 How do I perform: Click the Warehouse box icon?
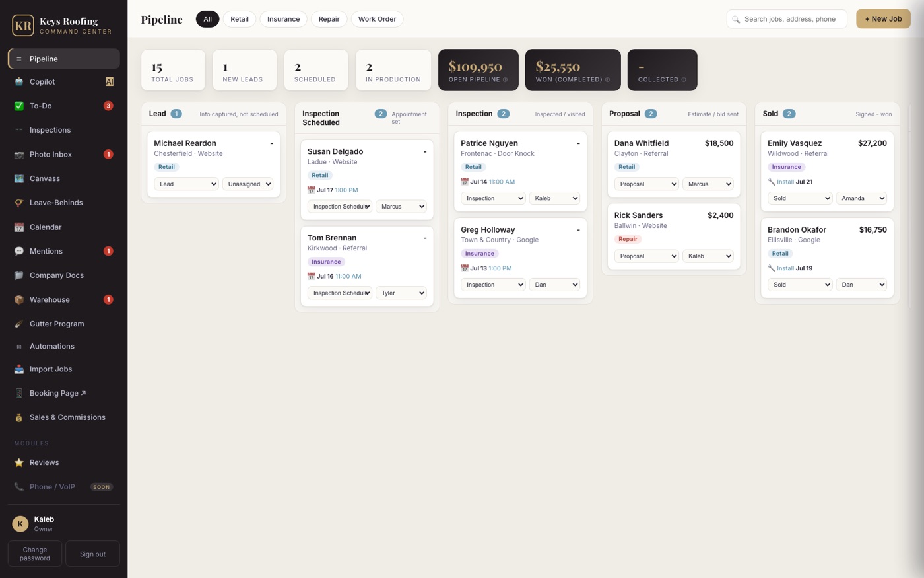19,300
